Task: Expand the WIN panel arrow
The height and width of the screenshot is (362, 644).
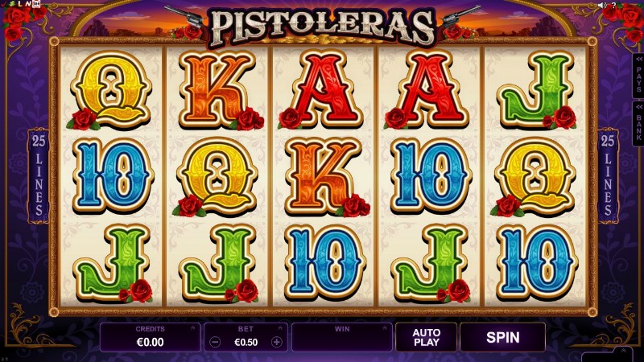Action: (385, 328)
